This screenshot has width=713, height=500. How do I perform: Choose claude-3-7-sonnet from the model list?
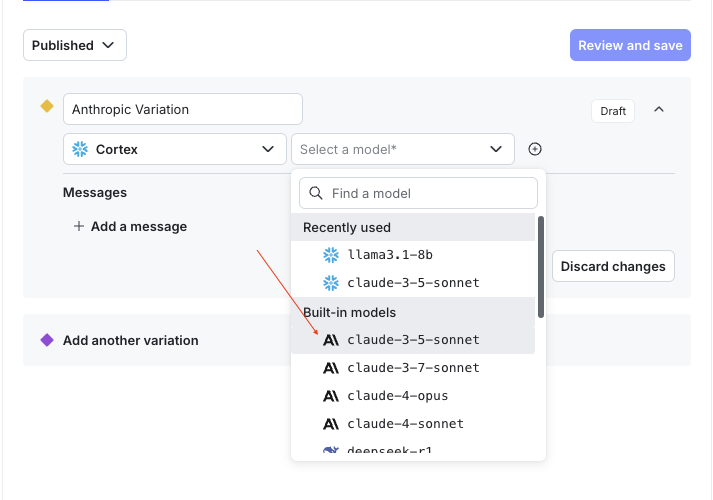point(413,368)
